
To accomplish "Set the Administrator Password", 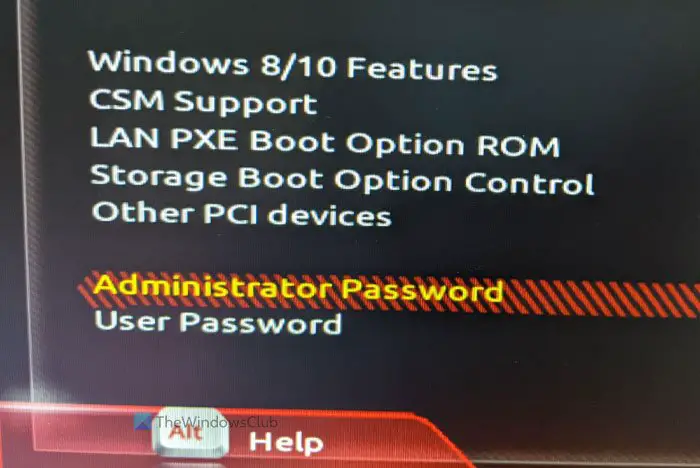I will coord(298,288).
